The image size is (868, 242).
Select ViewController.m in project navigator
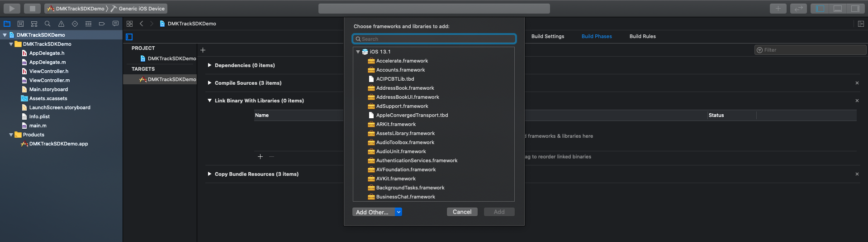(x=49, y=80)
